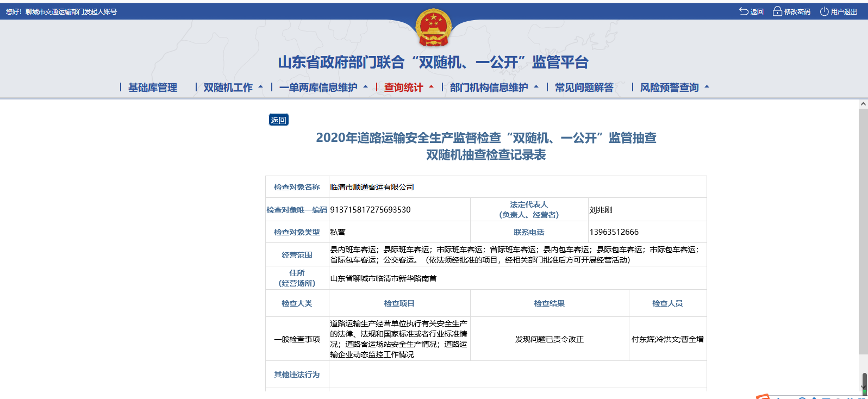Open the 基础库管理 menu
Viewport: 868px width, 399px height.
(153, 88)
